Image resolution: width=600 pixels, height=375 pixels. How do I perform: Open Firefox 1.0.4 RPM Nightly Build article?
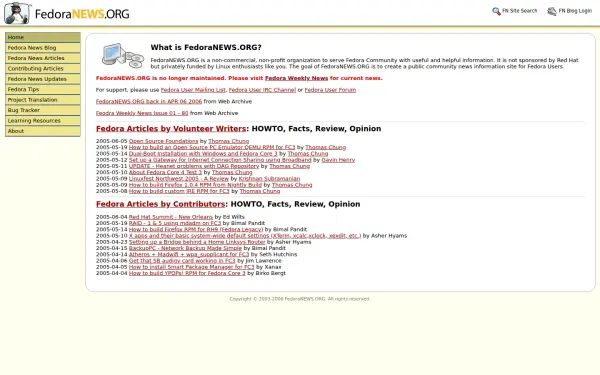tap(195, 185)
